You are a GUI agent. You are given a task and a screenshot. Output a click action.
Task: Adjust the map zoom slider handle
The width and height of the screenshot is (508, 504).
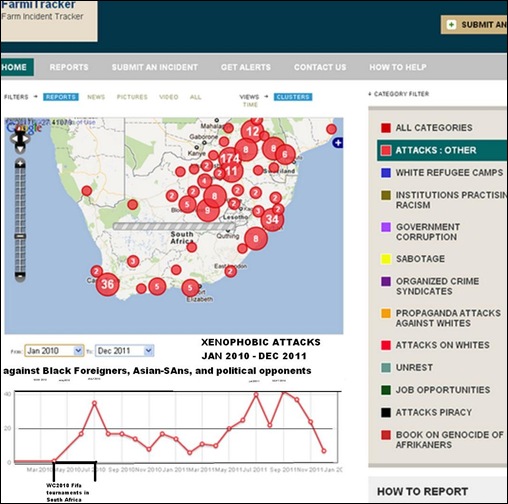pyautogui.click(x=20, y=236)
